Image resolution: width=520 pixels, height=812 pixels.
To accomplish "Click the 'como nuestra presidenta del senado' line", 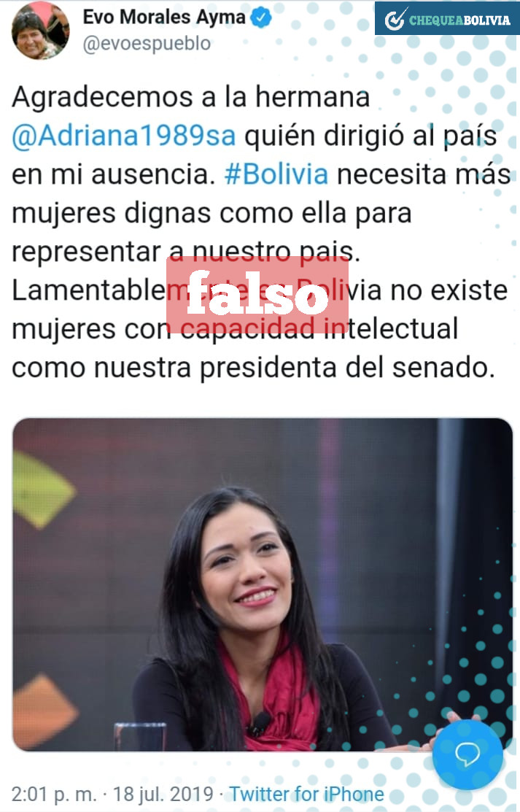I will (251, 368).
